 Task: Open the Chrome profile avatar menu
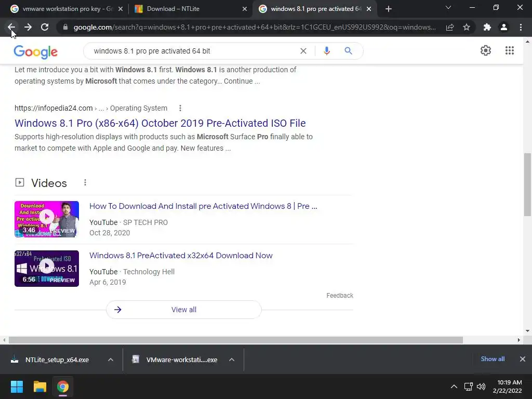tap(504, 27)
